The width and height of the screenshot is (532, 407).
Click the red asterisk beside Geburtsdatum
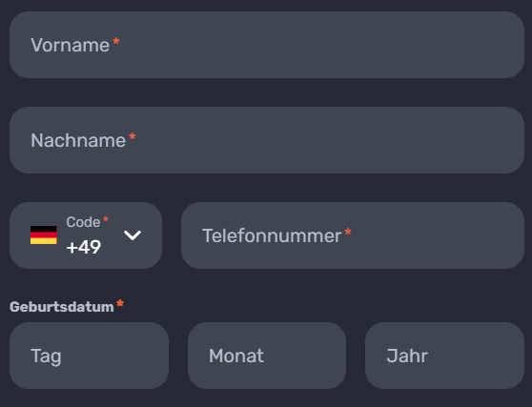click(120, 303)
